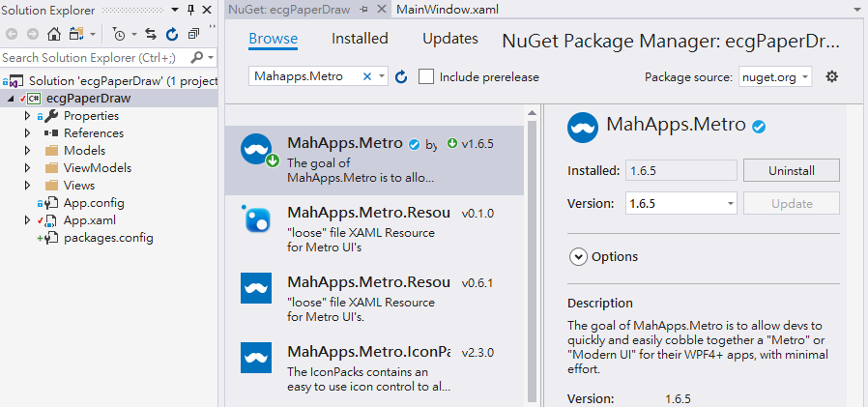This screenshot has width=868, height=407.
Task: Click the Search Solution Explorer field
Action: pos(92,58)
